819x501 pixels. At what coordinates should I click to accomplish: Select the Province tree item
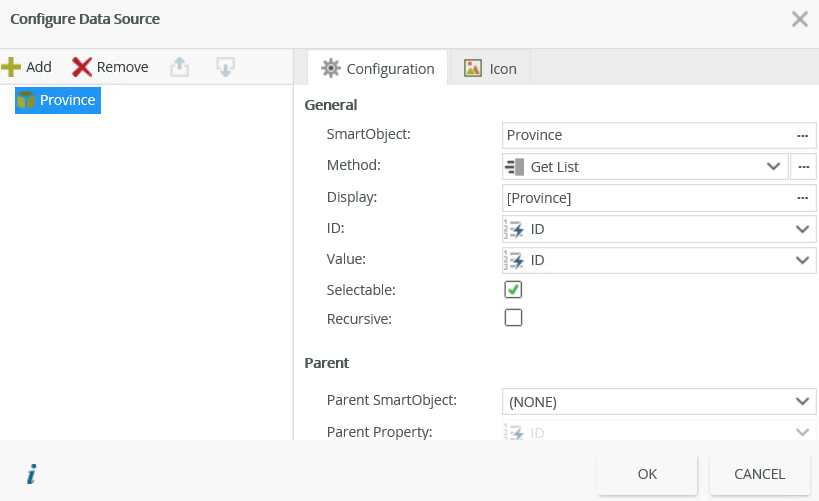(x=58, y=100)
